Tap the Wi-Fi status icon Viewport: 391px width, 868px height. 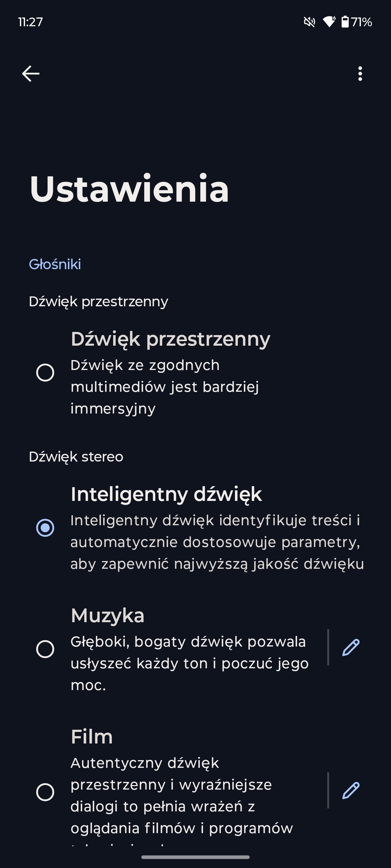(329, 22)
